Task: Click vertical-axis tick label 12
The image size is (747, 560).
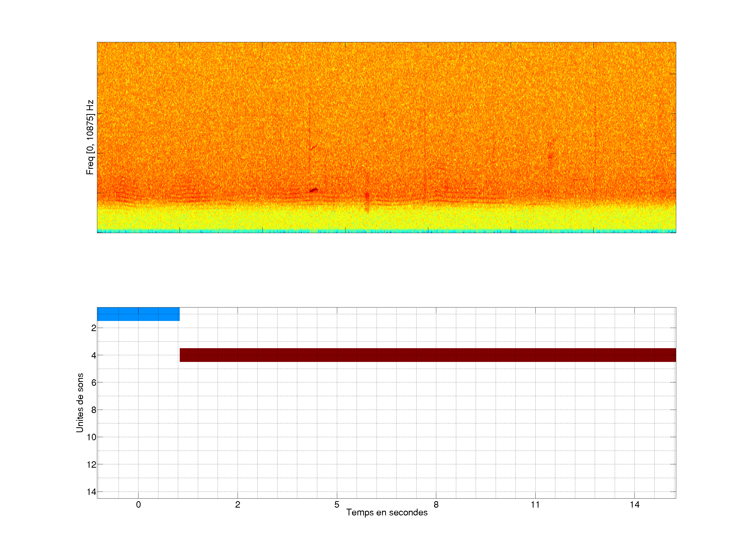Action: pyautogui.click(x=92, y=465)
